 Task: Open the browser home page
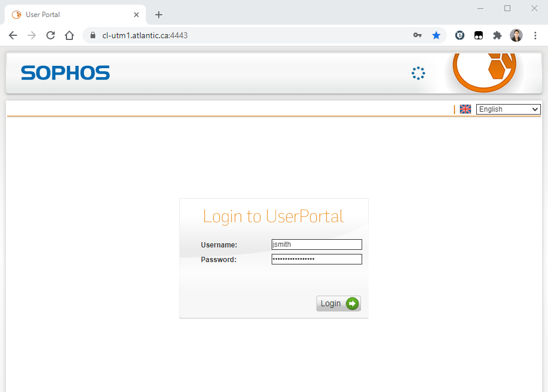pos(69,35)
